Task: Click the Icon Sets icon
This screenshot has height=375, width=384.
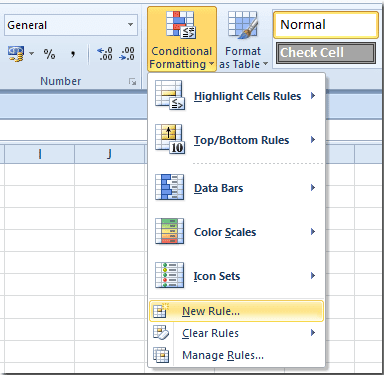Action: point(169,275)
